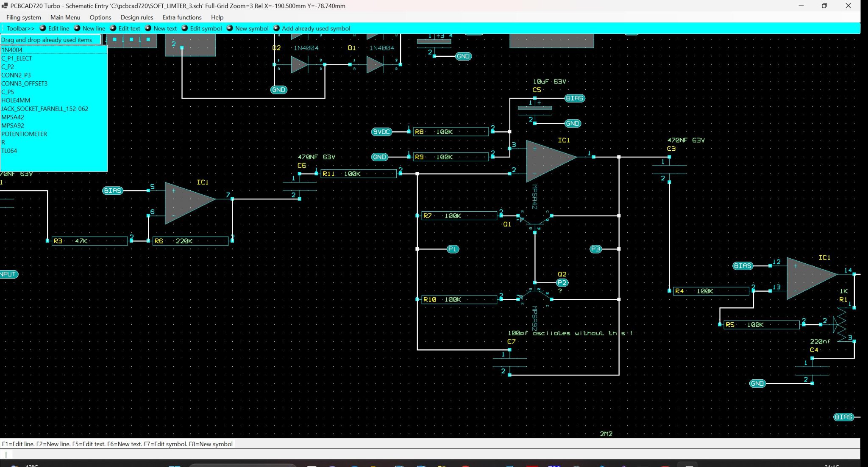This screenshot has height=467, width=868.
Task: Pick POTENTIOMETER from the used items list
Action: [54, 134]
